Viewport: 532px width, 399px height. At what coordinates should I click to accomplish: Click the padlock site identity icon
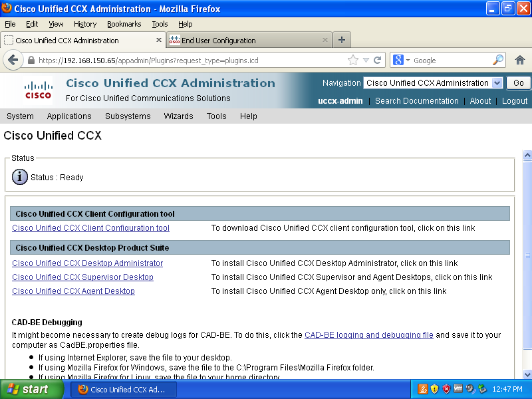[x=31, y=61]
